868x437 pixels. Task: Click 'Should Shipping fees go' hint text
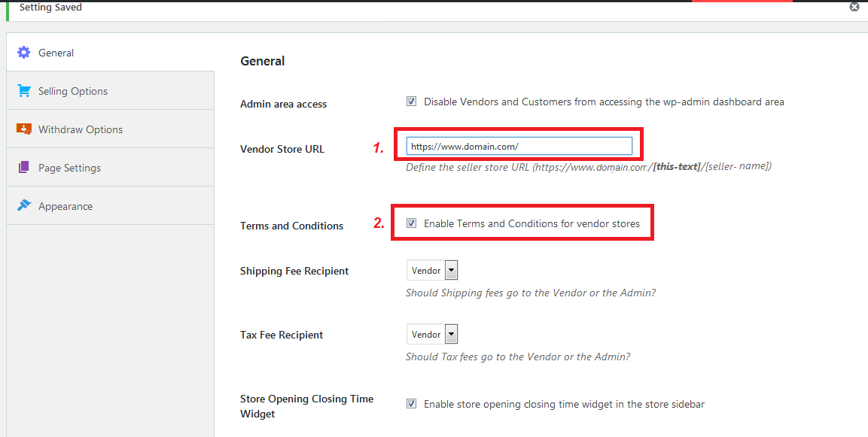(x=531, y=293)
